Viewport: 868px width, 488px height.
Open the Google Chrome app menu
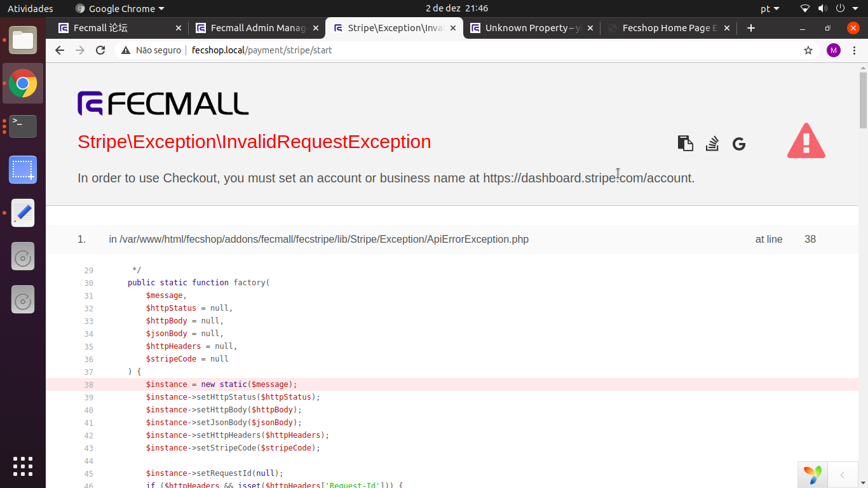pyautogui.click(x=119, y=8)
